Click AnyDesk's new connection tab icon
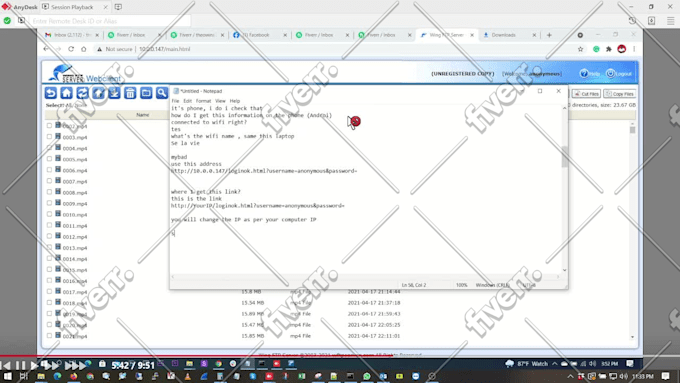The height and width of the screenshot is (383, 680). click(118, 7)
